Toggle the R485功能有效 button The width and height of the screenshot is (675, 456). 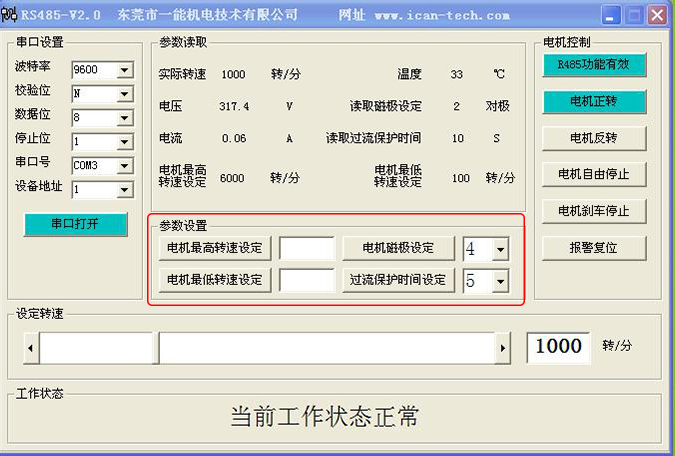[594, 65]
